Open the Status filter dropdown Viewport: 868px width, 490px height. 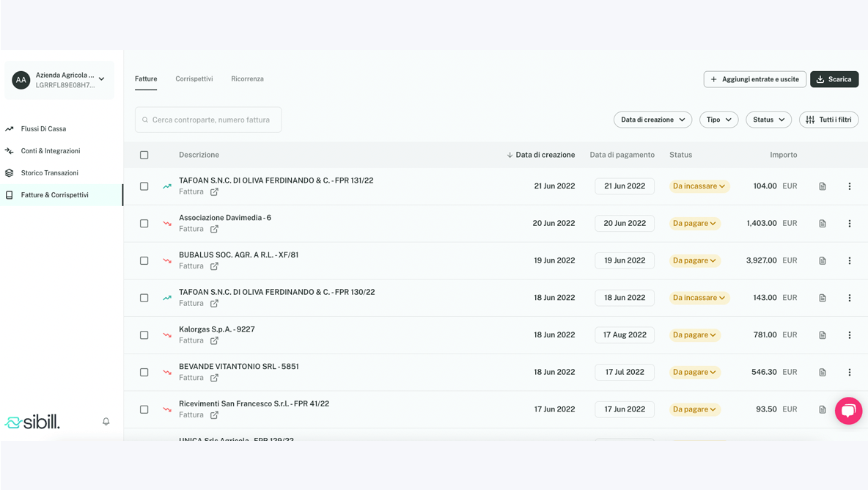768,120
